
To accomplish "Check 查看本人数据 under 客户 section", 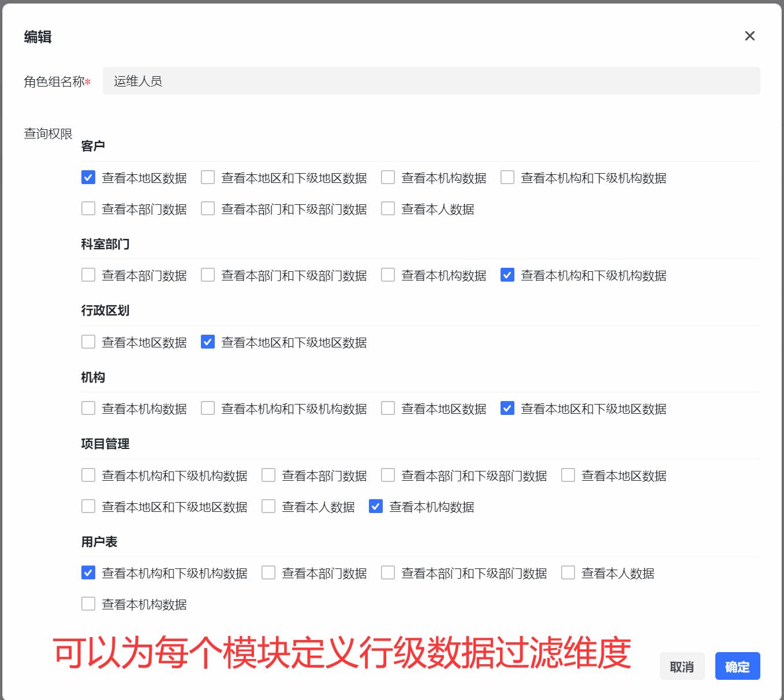I will [x=387, y=209].
